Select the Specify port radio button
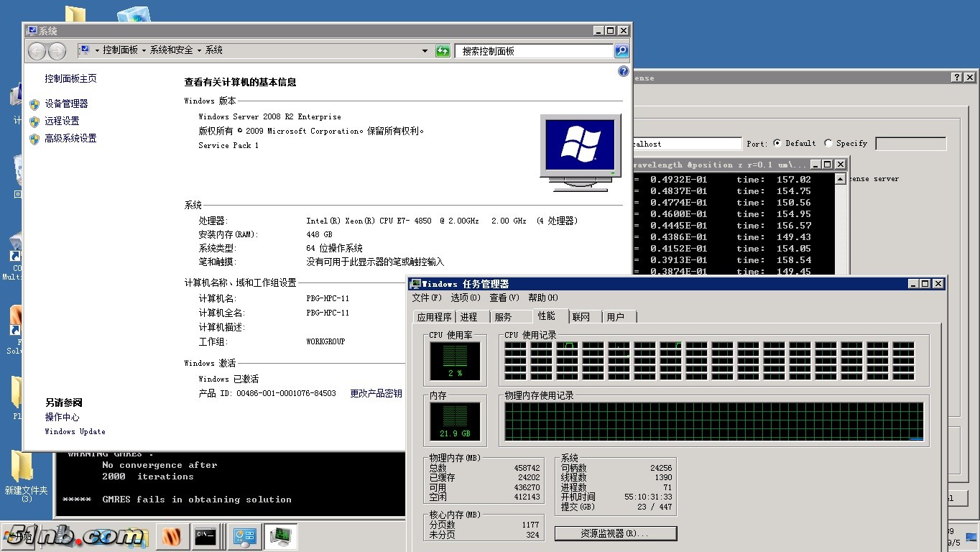Viewport: 980px width, 552px height. 828,143
